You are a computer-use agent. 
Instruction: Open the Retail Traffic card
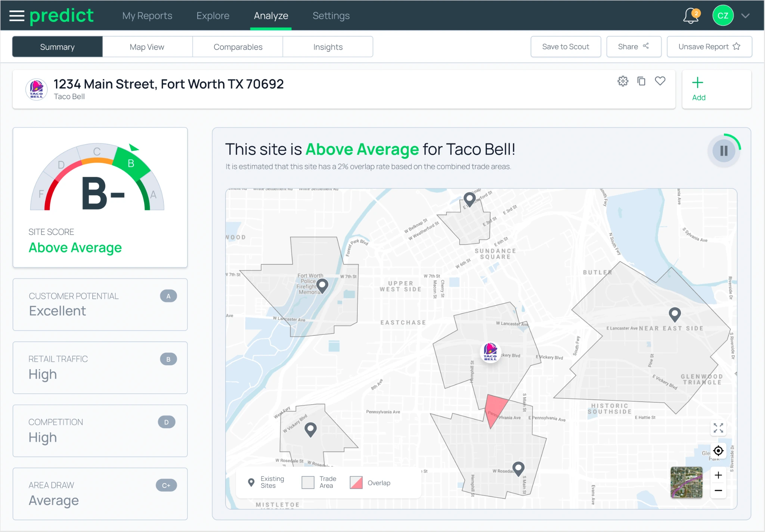(100, 368)
